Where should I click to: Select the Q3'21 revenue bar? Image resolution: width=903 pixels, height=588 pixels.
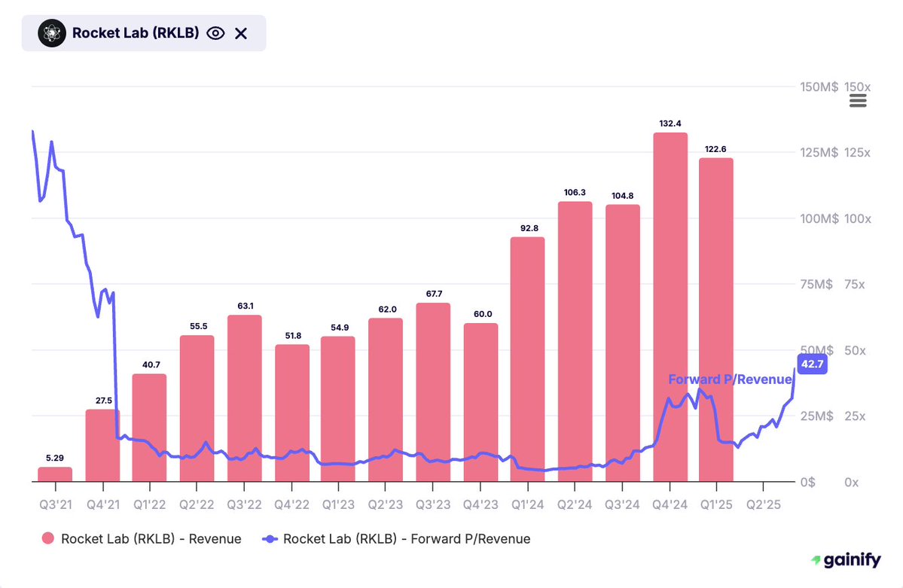point(55,474)
